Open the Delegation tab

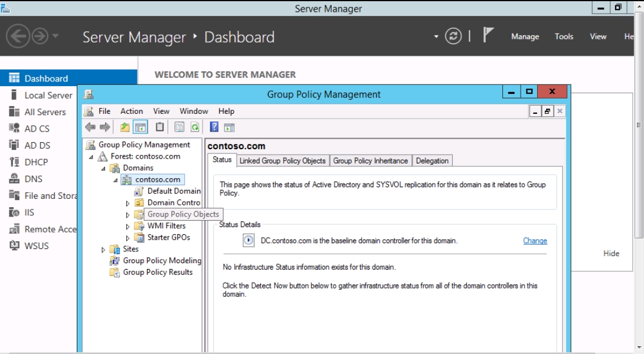pos(432,160)
